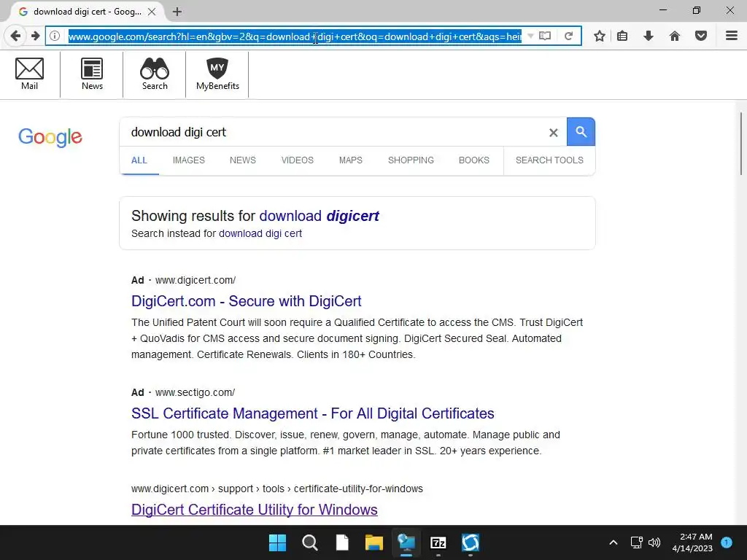Go to the home page icon

(675, 36)
